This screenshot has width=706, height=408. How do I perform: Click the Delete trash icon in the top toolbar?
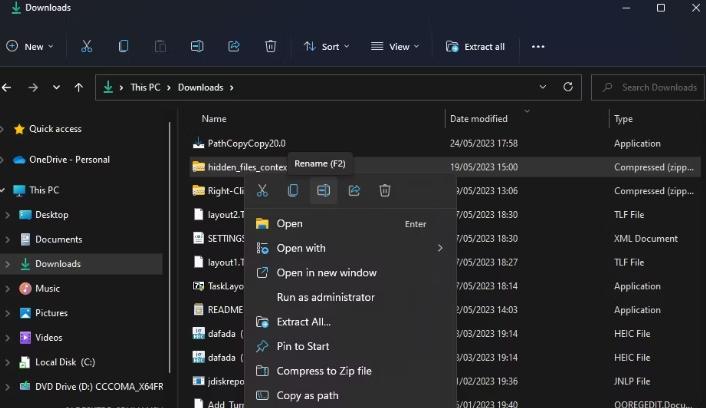270,46
